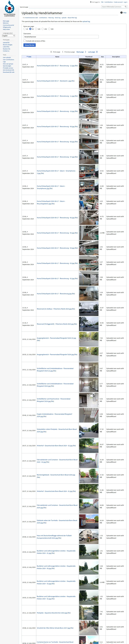Click the Last page arrow icon
This screenshot has width=129, height=644.
pos(97,52)
